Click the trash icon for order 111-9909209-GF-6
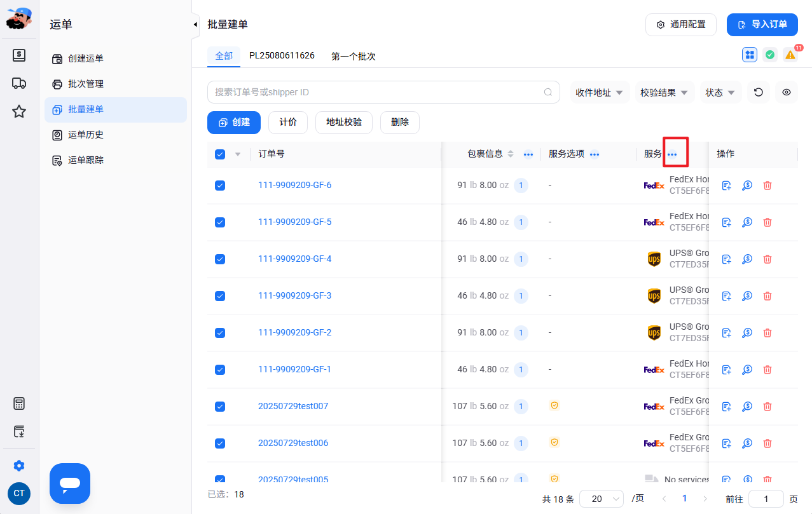Viewport: 812px width, 514px height. 767,186
